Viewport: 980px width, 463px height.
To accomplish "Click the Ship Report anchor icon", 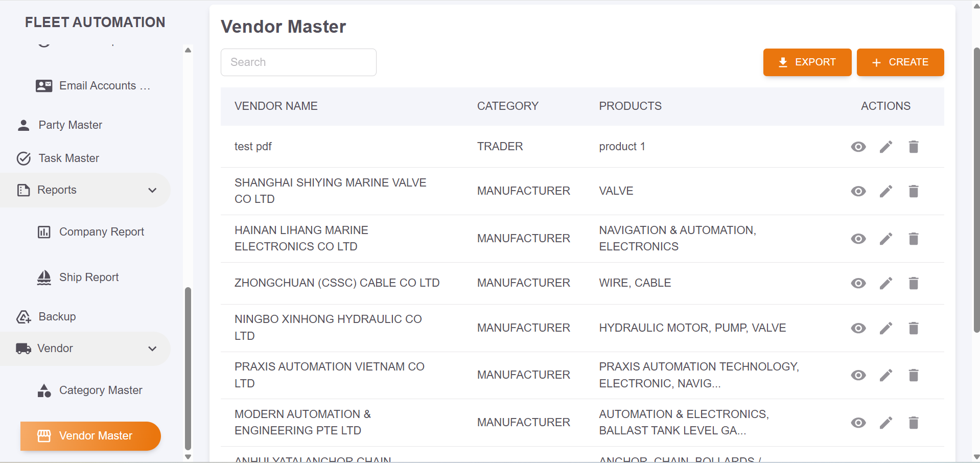I will point(43,277).
